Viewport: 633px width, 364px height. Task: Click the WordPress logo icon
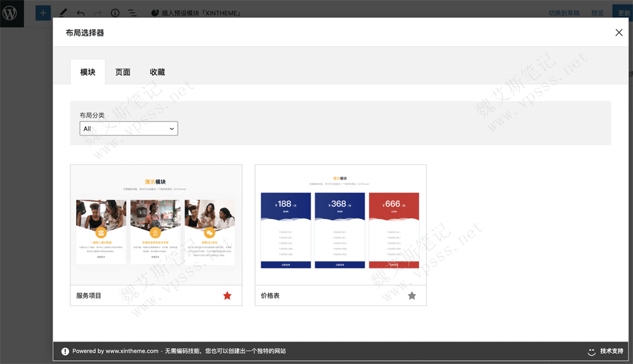tap(11, 13)
